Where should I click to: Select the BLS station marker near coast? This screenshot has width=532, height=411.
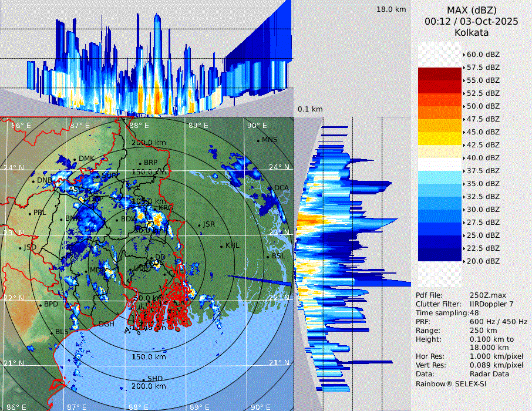51,332
